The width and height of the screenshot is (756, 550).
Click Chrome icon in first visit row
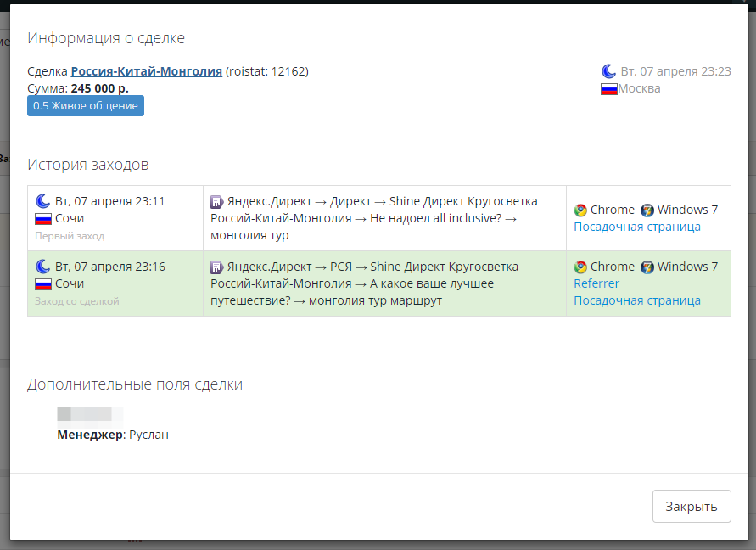point(580,210)
